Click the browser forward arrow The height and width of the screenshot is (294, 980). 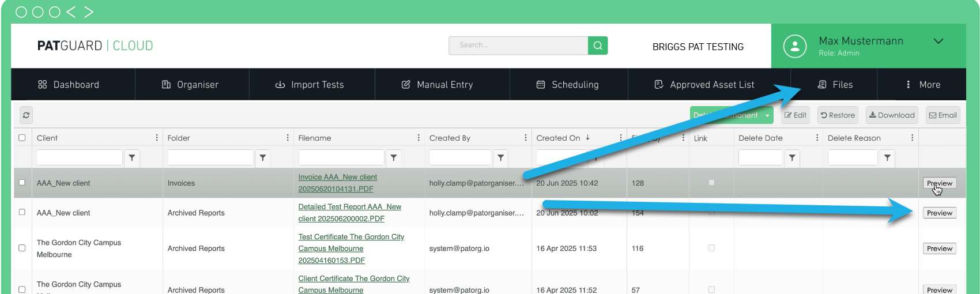point(88,12)
